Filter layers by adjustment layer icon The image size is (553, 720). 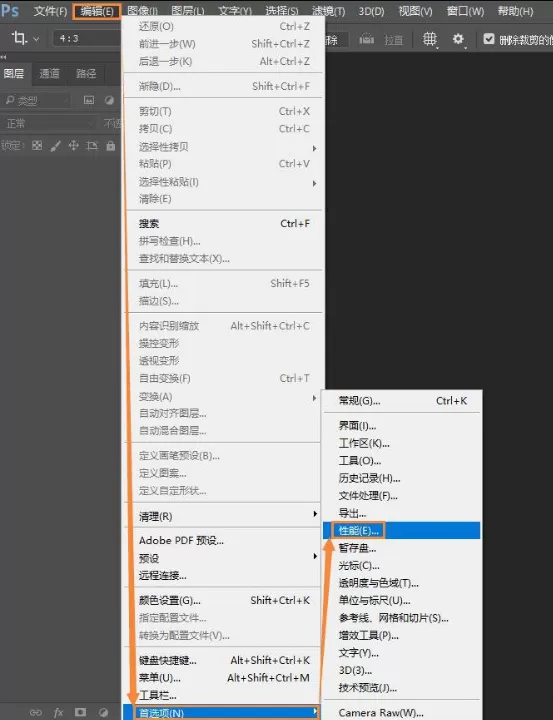pos(109,100)
